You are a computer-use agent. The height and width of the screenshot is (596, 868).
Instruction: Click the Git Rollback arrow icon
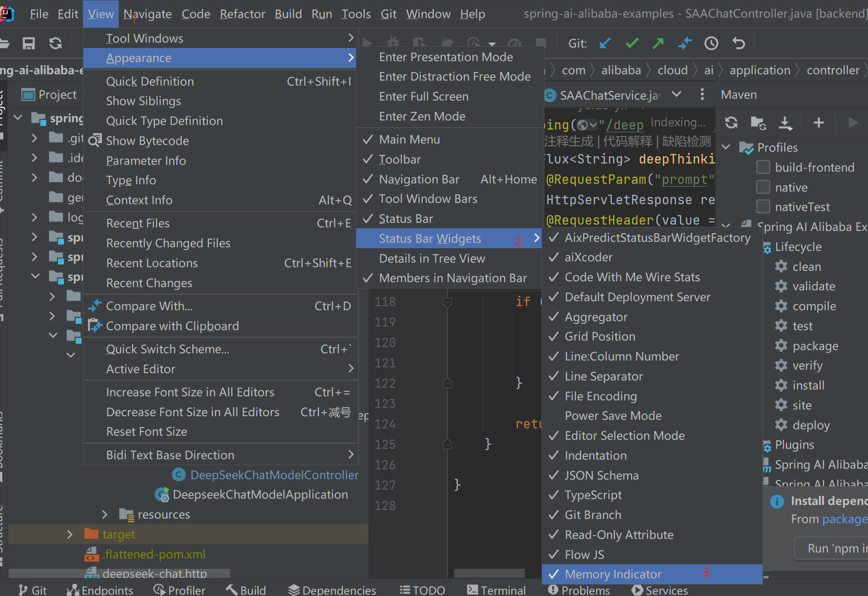(739, 43)
